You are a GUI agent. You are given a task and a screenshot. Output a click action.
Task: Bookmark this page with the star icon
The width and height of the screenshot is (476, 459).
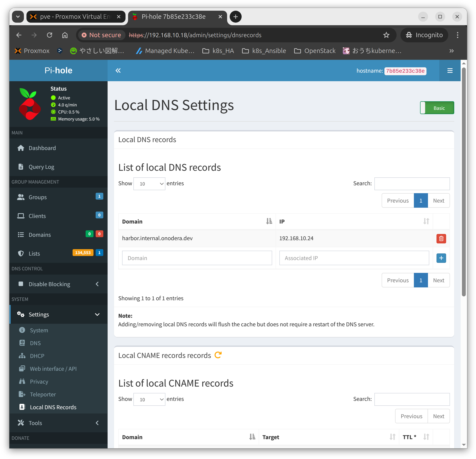pos(386,35)
